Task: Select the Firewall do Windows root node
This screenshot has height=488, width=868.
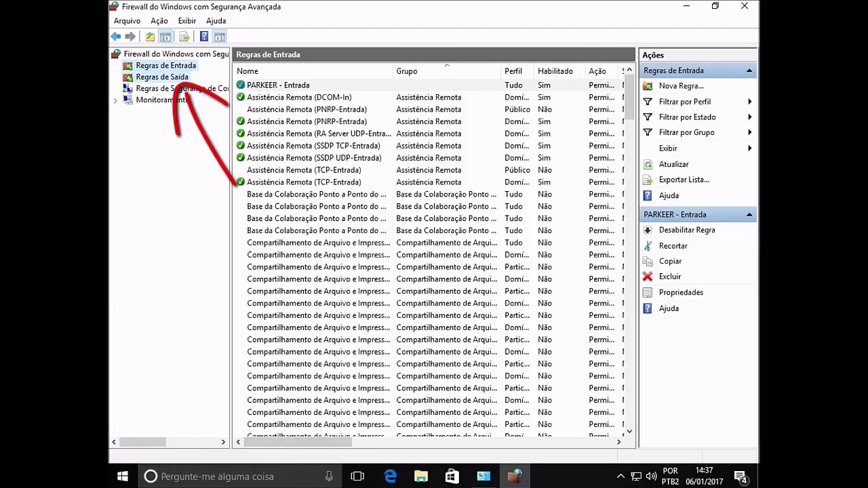Action: [x=176, y=54]
